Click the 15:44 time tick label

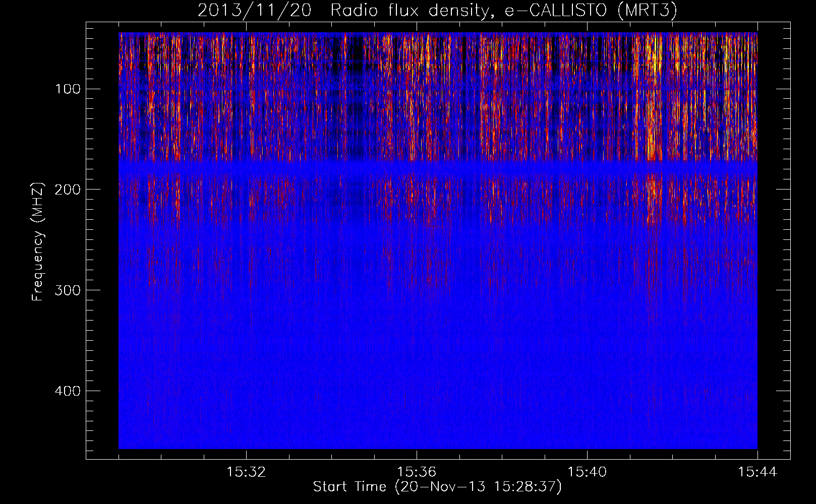pos(757,472)
